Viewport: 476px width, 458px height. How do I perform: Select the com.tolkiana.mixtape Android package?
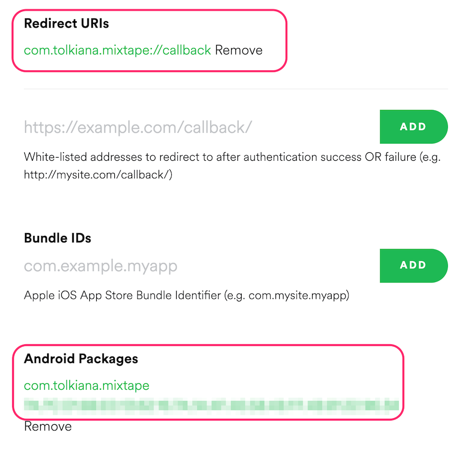[87, 386]
